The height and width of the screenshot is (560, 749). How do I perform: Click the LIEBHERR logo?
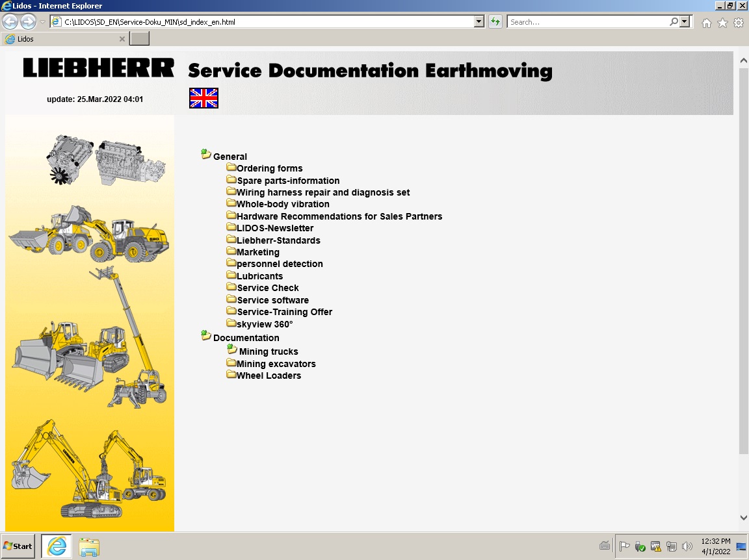click(x=98, y=68)
